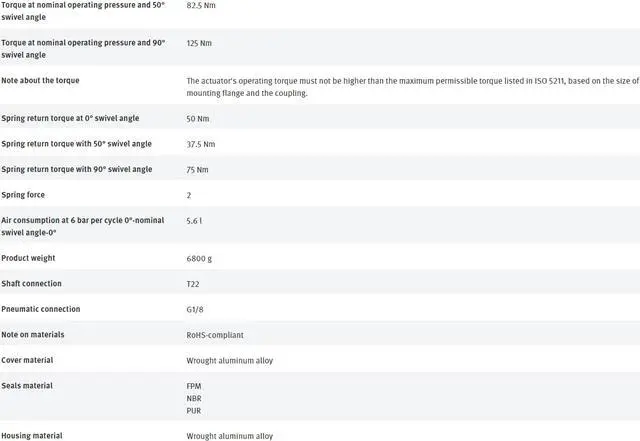
Task: Click the 'Housing material' label
Action: 32,436
